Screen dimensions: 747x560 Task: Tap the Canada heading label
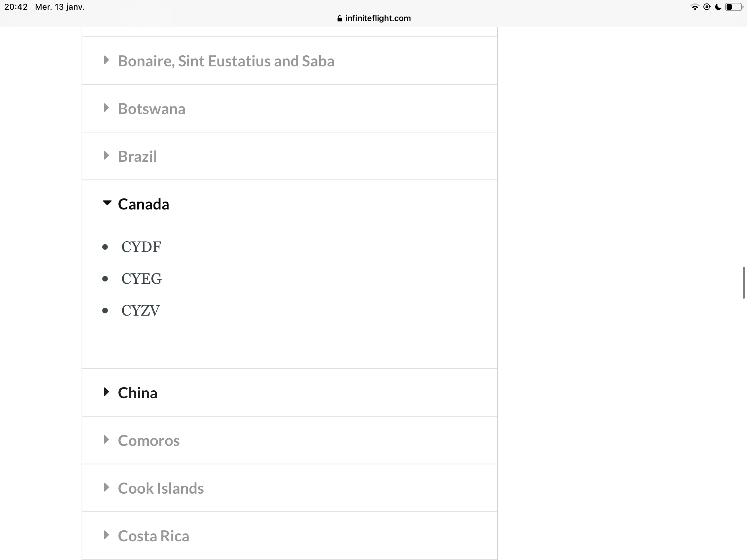pos(144,204)
